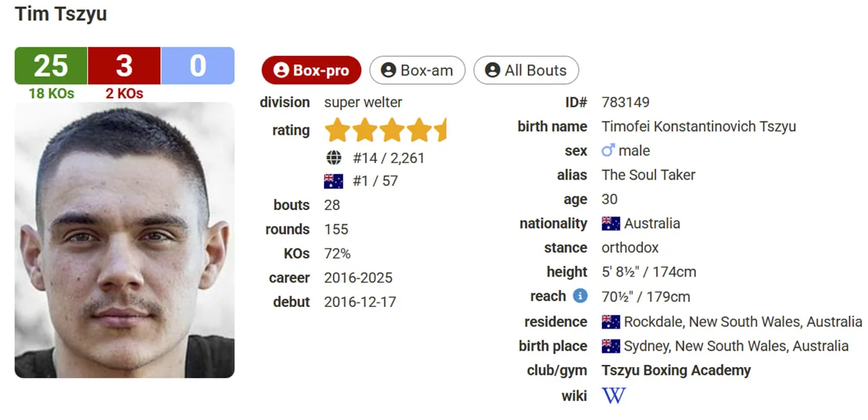Show the All Bouts tab
868x420 pixels.
(x=526, y=70)
